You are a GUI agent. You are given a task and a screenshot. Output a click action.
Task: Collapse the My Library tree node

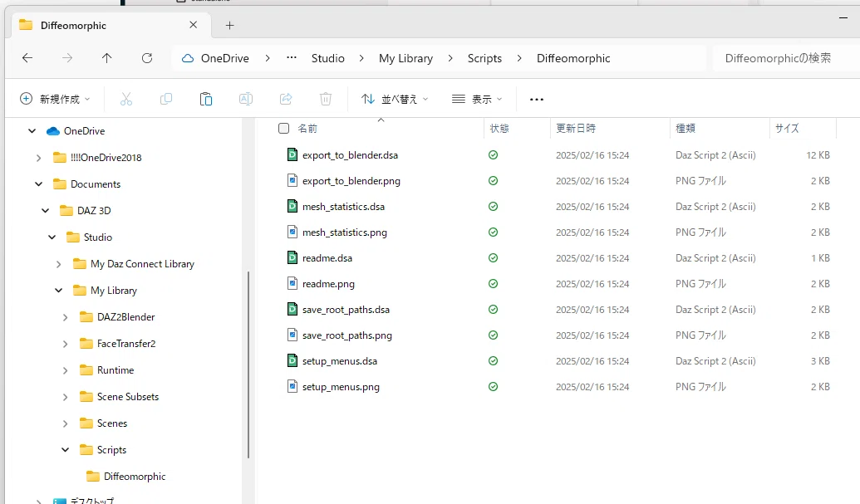coord(59,291)
